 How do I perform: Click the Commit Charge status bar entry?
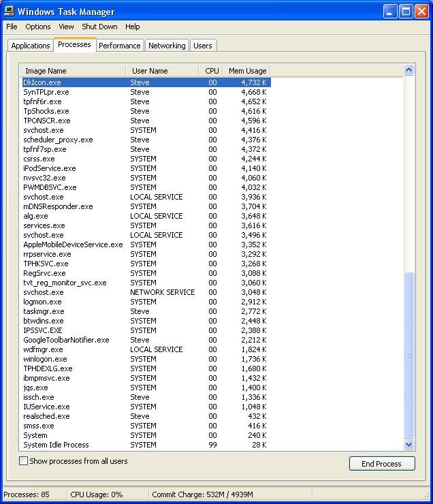202,494
